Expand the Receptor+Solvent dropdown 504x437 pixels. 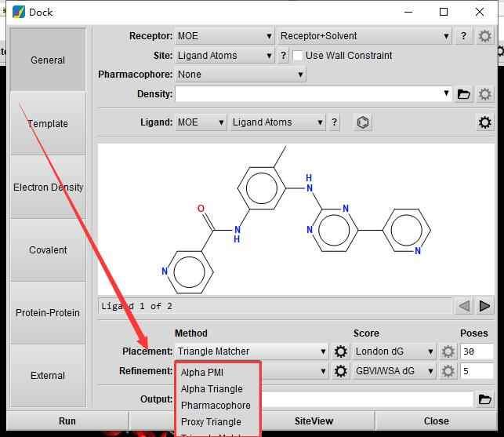point(364,36)
